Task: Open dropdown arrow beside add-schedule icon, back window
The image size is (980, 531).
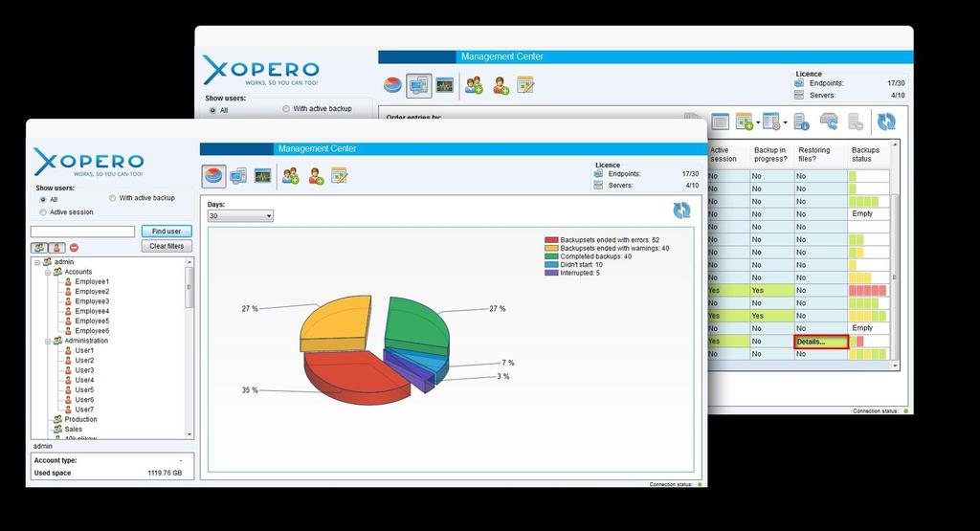Action: pos(758,122)
